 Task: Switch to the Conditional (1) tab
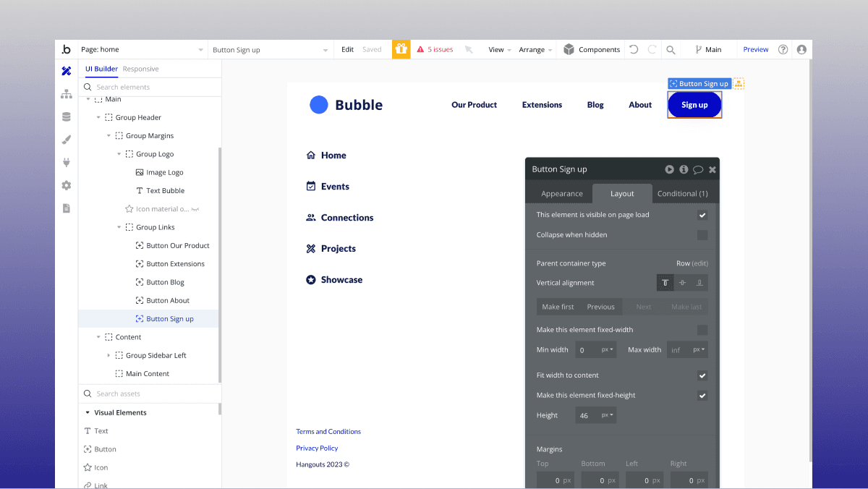(x=683, y=194)
